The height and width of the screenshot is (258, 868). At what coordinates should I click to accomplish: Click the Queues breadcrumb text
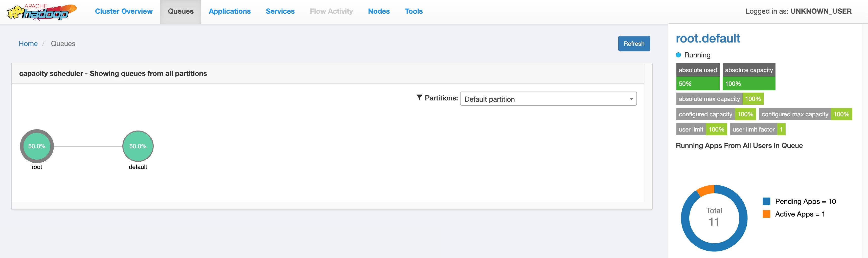click(x=63, y=44)
